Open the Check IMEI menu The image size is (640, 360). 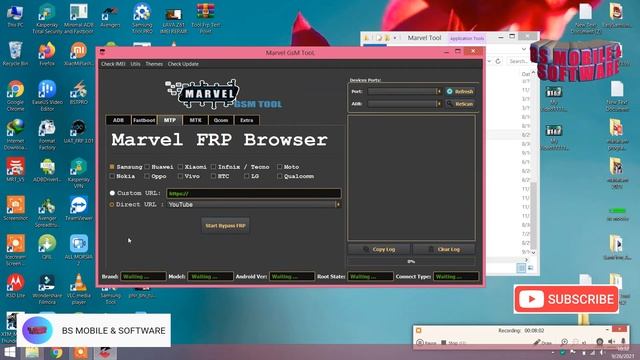click(113, 64)
